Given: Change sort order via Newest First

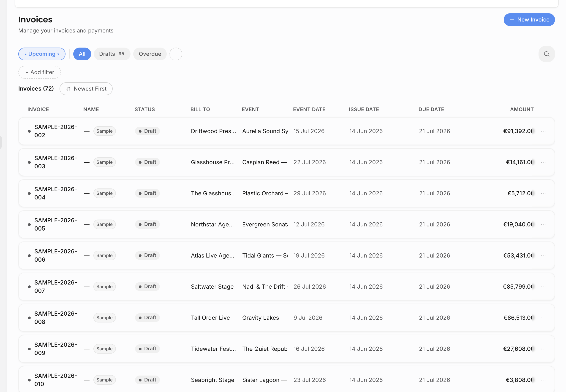Looking at the screenshot, I should tap(86, 89).
